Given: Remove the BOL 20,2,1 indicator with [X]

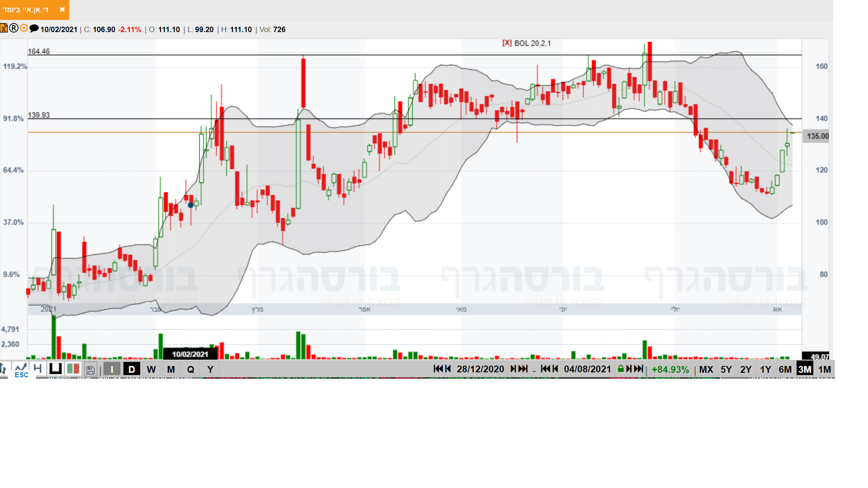Looking at the screenshot, I should click(x=507, y=43).
